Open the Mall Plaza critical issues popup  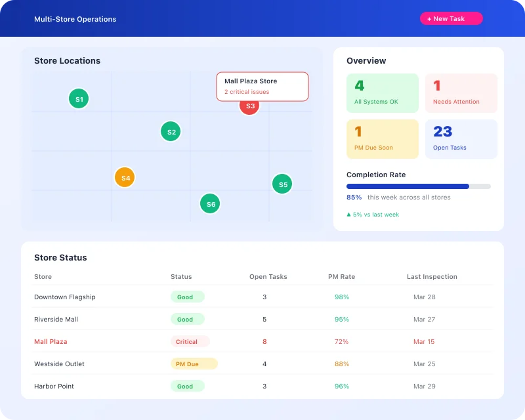[262, 86]
